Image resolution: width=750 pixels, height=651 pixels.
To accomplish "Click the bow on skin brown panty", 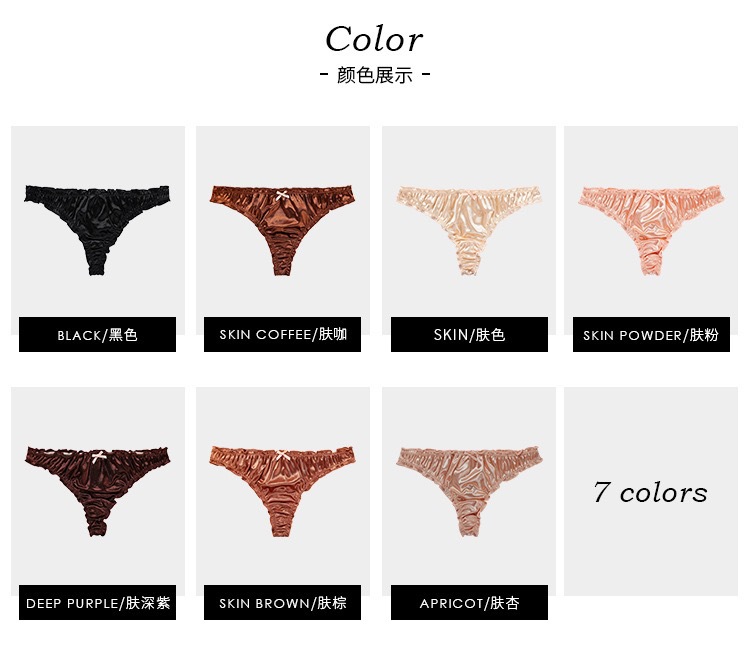I will 282,455.
